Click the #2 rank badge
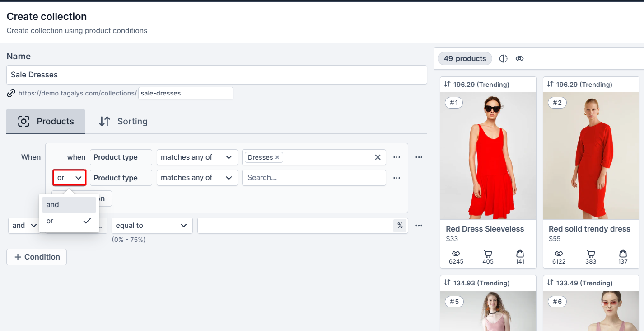Screen dimensions: 644x331 pos(557,103)
